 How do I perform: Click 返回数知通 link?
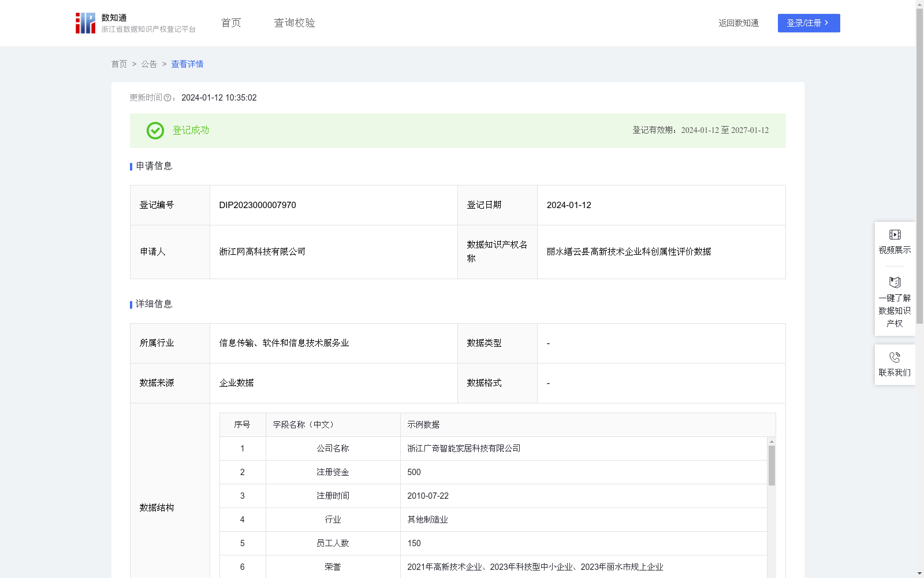point(739,23)
